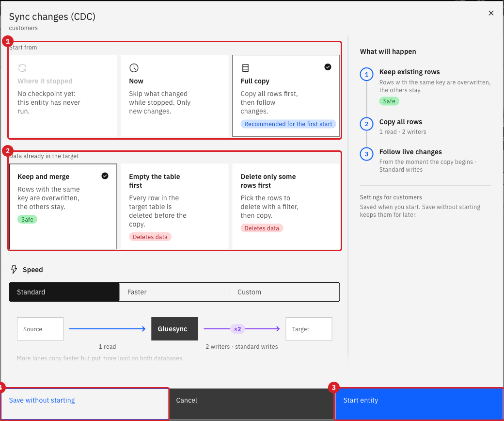Click step 2 circle in What will happen
The image size is (504, 421).
(366, 124)
